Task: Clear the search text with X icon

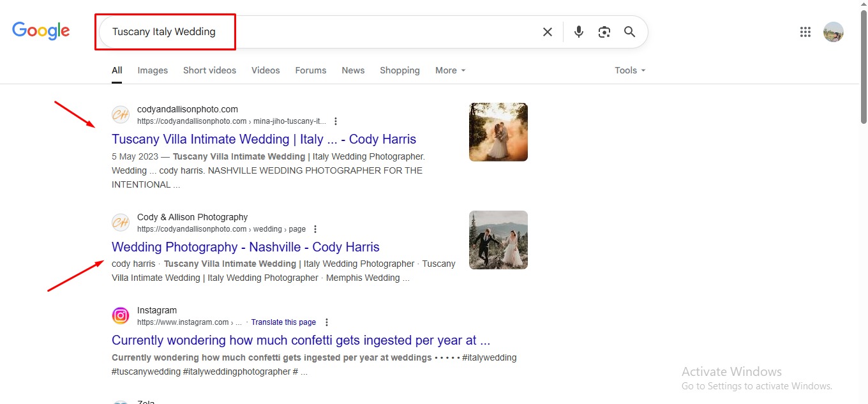Action: pyautogui.click(x=547, y=32)
